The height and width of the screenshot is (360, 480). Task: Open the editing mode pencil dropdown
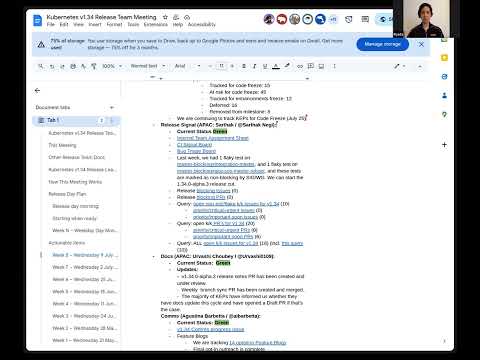(400, 66)
